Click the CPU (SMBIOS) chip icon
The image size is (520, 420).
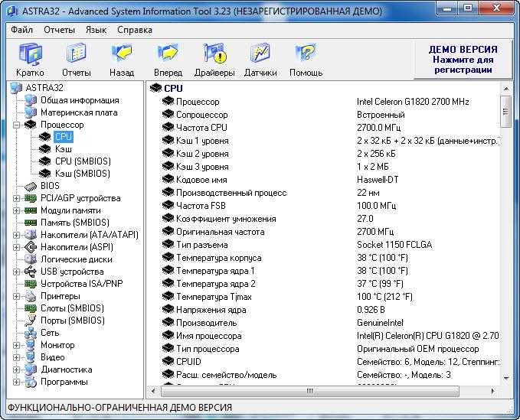coord(44,161)
